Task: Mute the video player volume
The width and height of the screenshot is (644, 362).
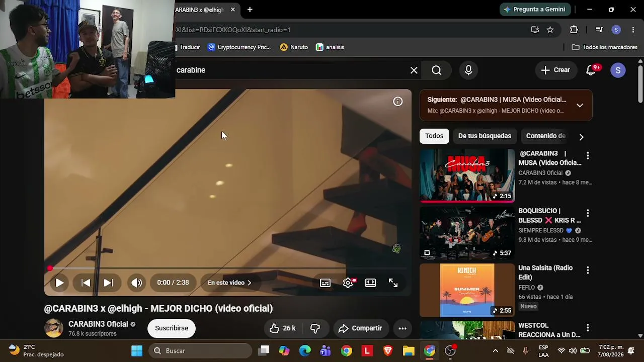Action: [x=136, y=283]
